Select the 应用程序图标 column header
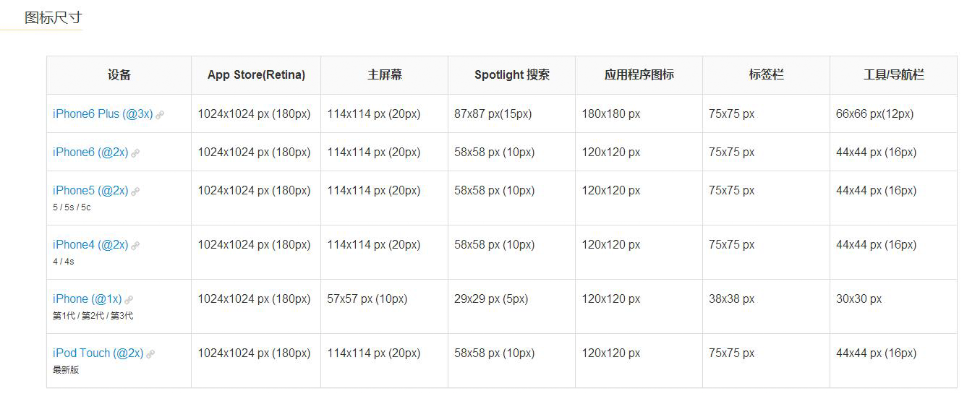This screenshot has width=980, height=404. pyautogui.click(x=639, y=75)
